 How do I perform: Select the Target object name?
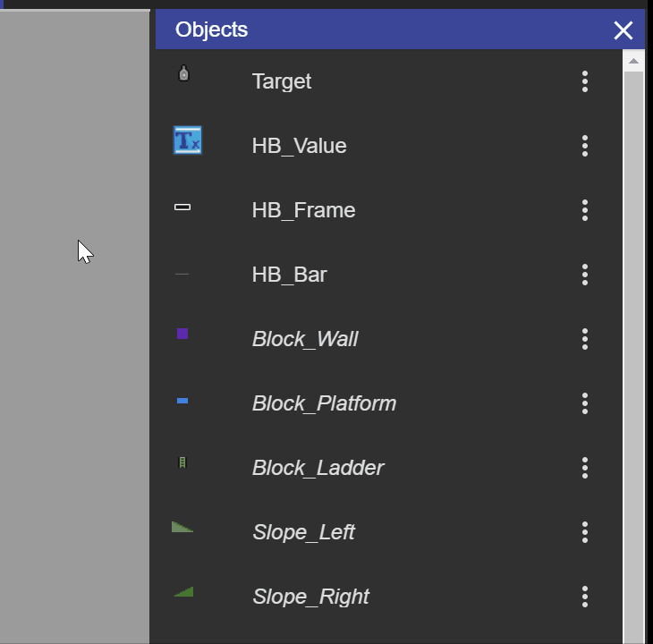point(282,81)
